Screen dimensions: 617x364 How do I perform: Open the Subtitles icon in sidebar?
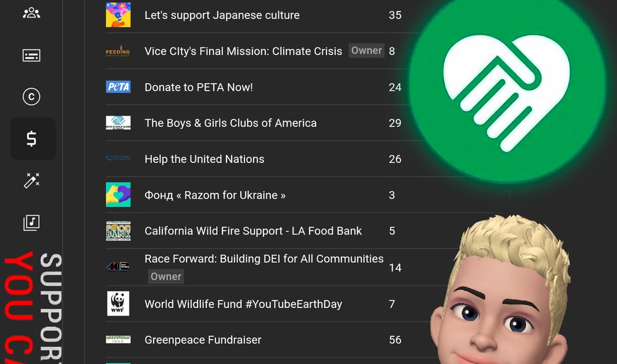click(x=31, y=55)
